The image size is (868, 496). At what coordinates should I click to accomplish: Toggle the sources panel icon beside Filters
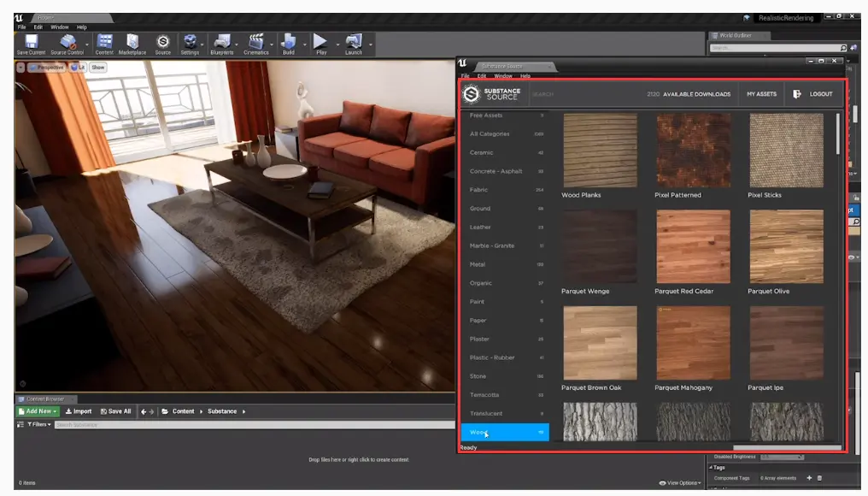[x=21, y=424]
